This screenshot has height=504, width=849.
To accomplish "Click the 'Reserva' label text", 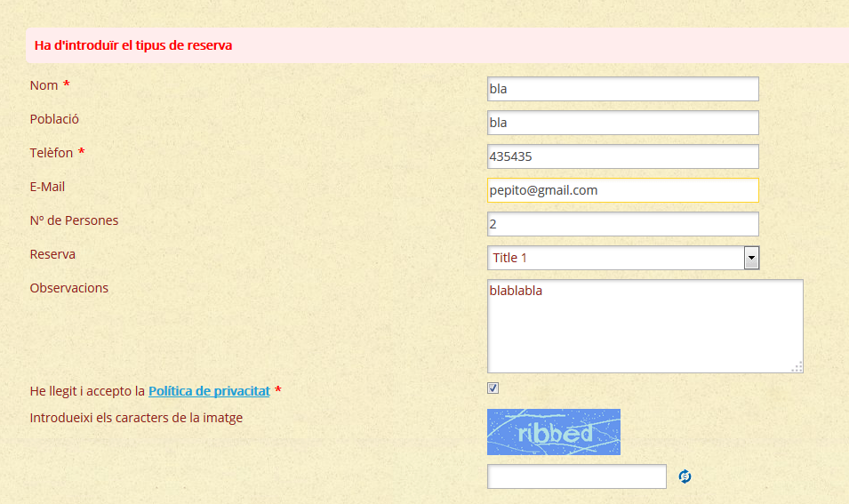I will [52, 254].
